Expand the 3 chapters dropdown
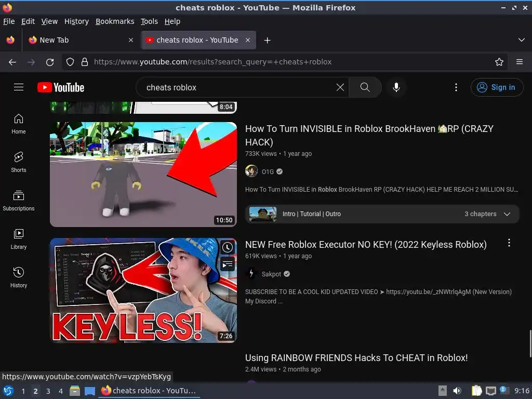 (x=507, y=214)
